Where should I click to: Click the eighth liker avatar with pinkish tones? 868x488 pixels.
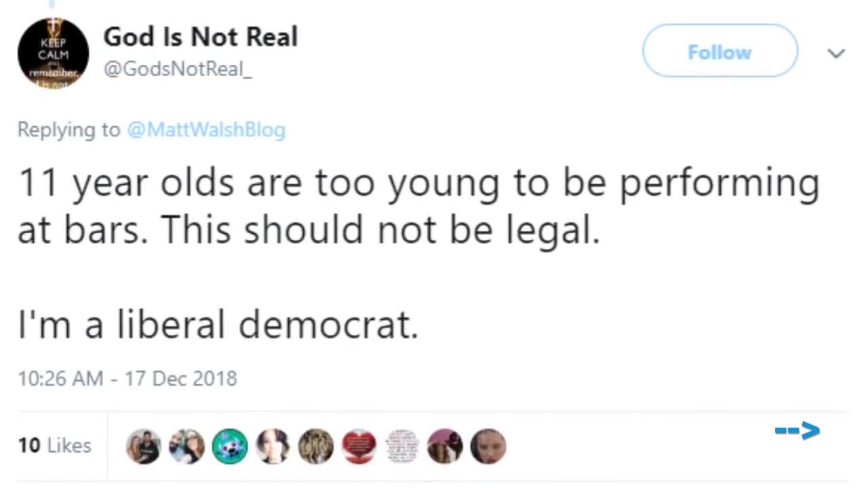click(x=445, y=447)
